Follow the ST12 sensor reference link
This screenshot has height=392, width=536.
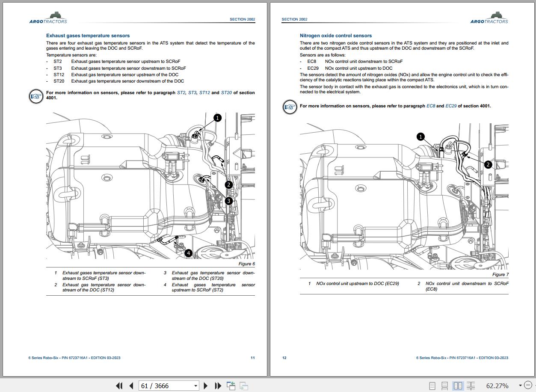pyautogui.click(x=204, y=92)
